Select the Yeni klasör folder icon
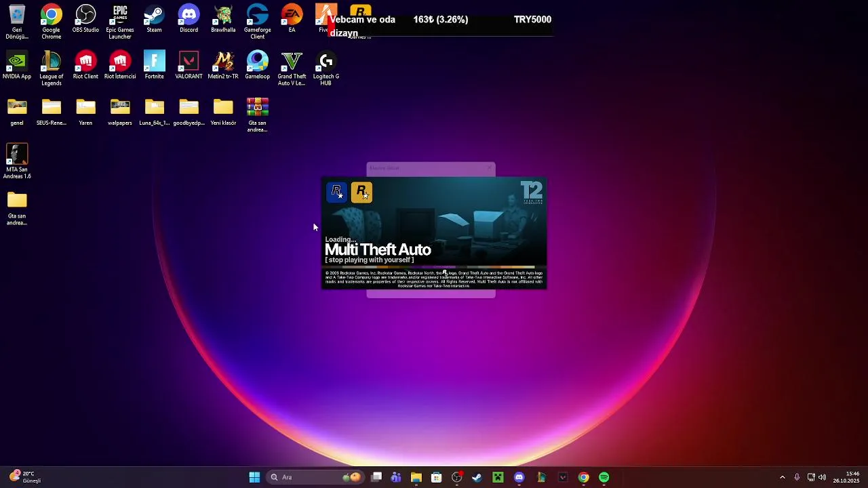The height and width of the screenshot is (488, 868). (223, 112)
